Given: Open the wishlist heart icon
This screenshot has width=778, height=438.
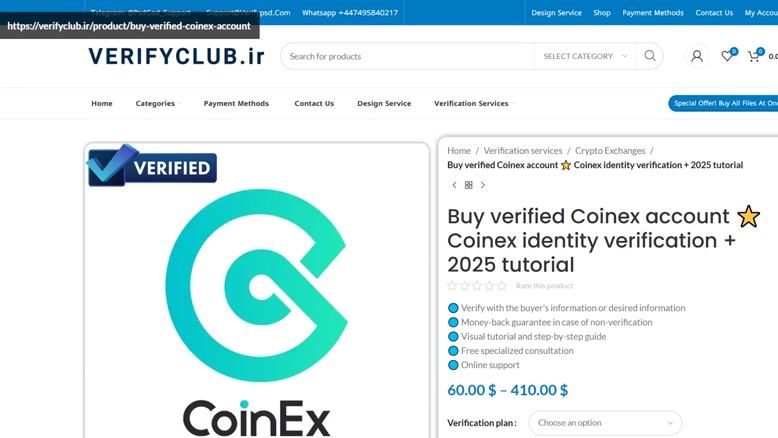Looking at the screenshot, I should [727, 56].
